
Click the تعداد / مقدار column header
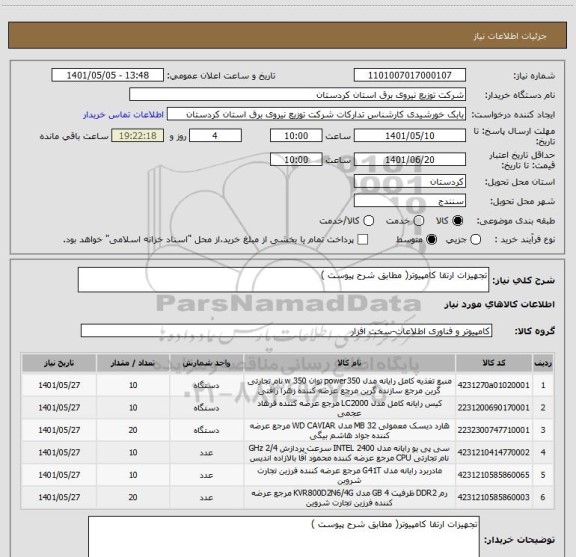133,363
